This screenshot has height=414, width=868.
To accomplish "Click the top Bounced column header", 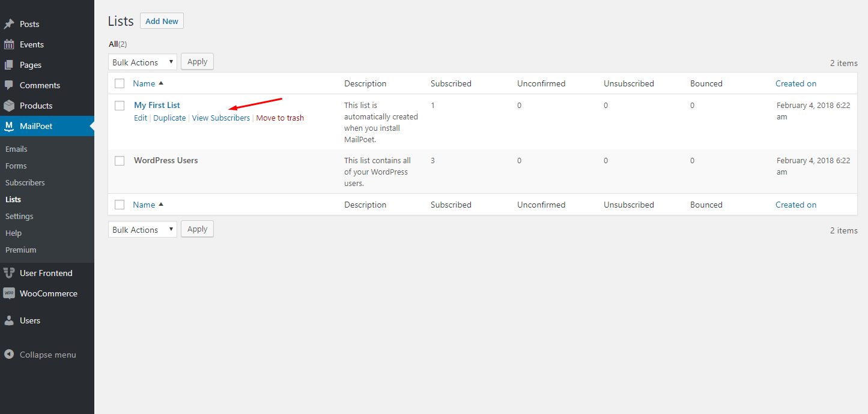I will point(706,83).
